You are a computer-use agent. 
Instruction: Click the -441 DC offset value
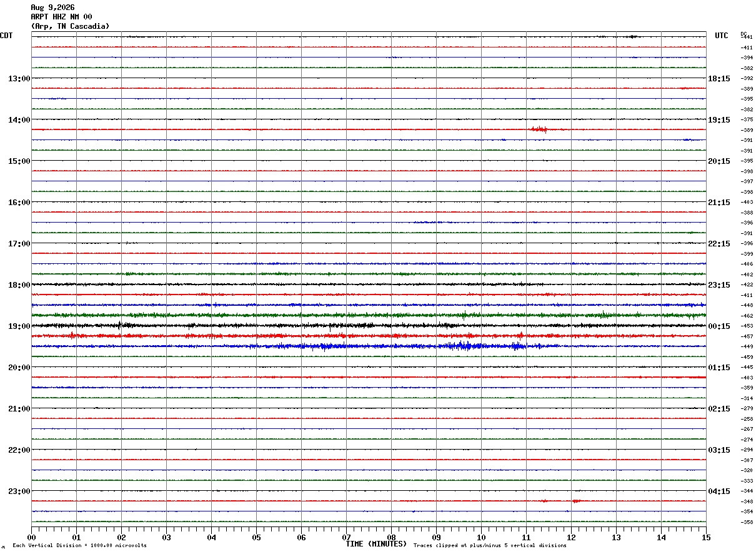pyautogui.click(x=747, y=38)
